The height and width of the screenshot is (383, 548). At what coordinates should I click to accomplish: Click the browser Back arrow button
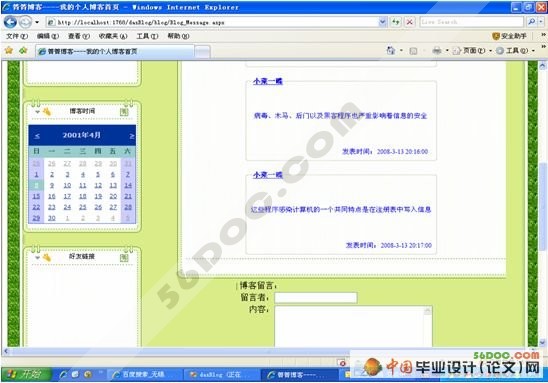[x=10, y=22]
